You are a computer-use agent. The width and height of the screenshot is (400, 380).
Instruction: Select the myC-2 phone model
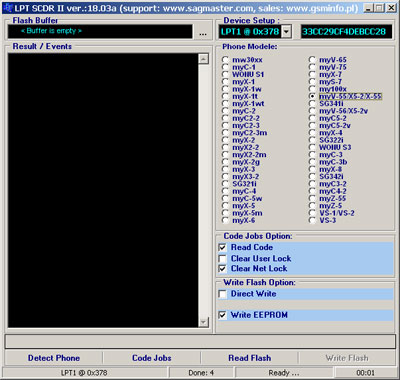point(226,111)
